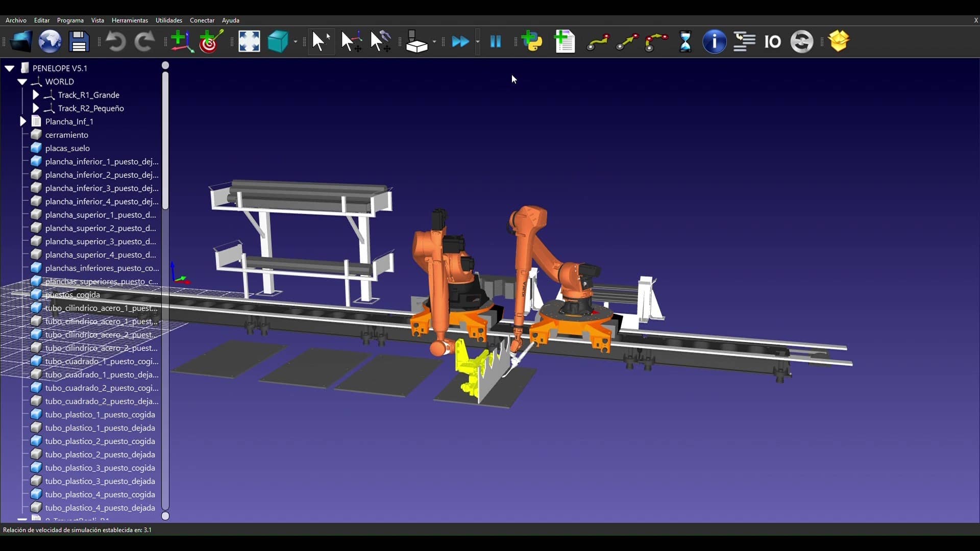Click the Add reference frame icon
Viewport: 980px width, 551px height.
pyautogui.click(x=182, y=41)
